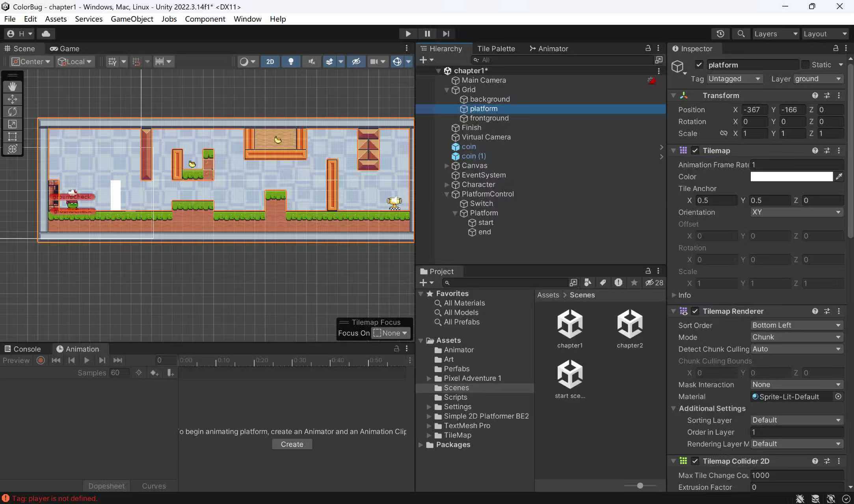Viewport: 854px width, 504px height.
Task: Open the Undo History icon
Action: coord(720,34)
